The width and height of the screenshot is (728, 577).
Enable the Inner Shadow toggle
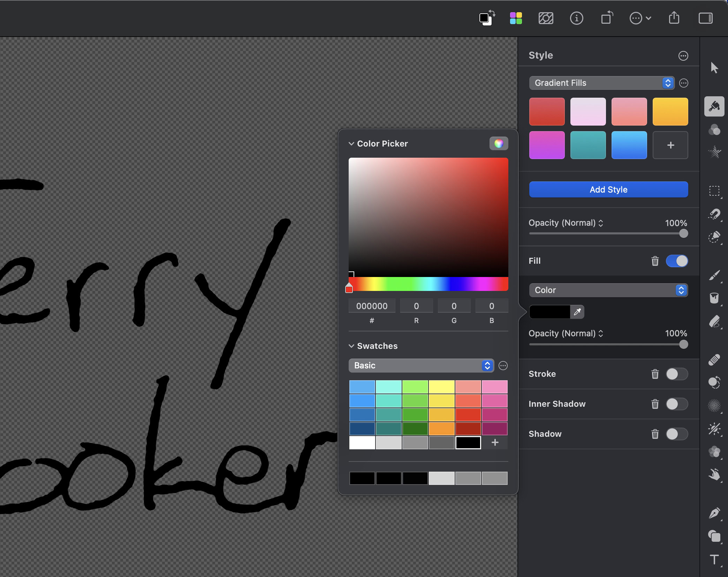[677, 404]
